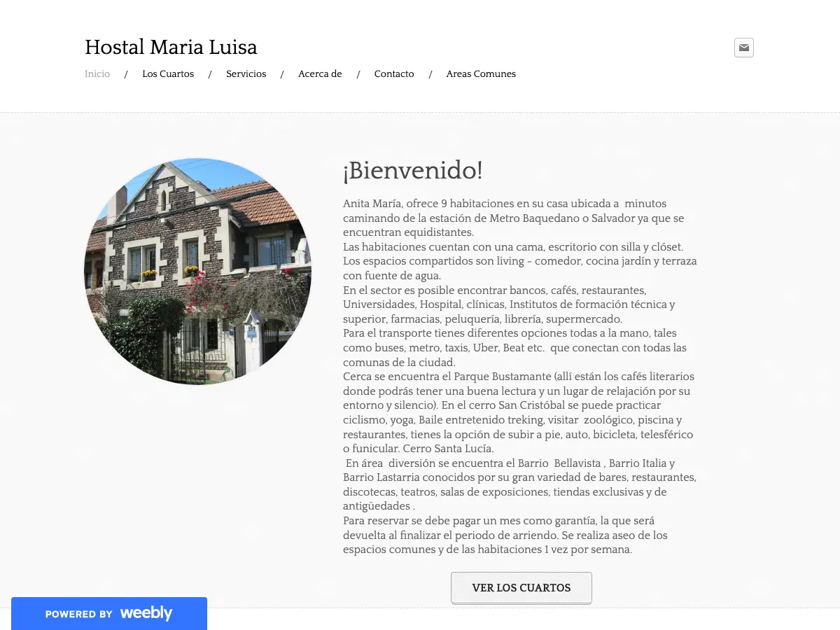Click the text 'o funicular. Cerro Santa Lucía.'
840x630 pixels.
click(x=419, y=449)
